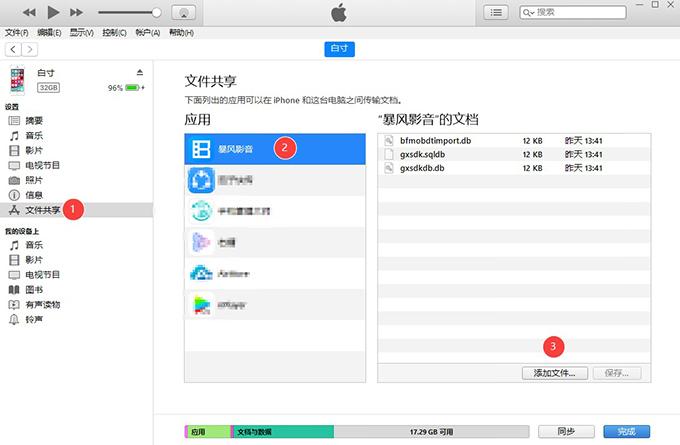Click the 文稿与数据 storage bar segment
This screenshot has height=445, width=680.
tap(282, 432)
